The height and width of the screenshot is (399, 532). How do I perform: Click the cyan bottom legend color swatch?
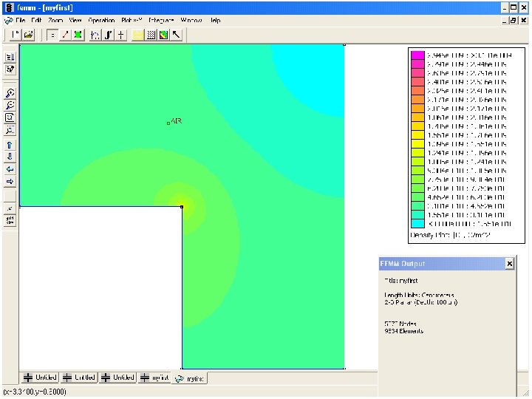[417, 224]
